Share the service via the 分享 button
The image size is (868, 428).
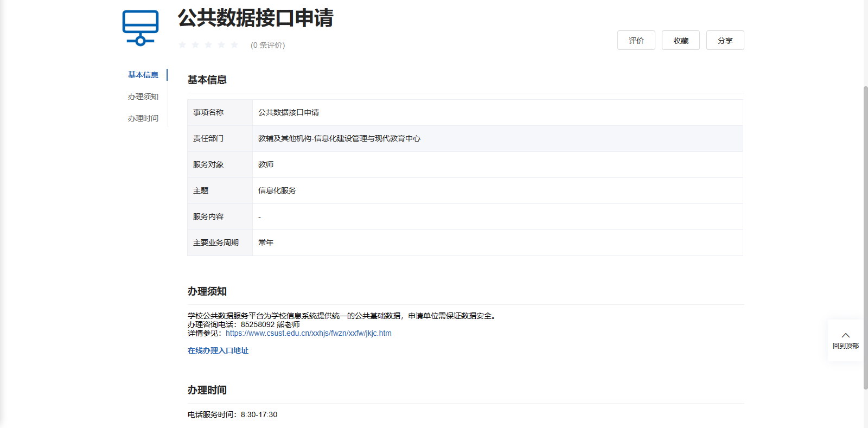725,41
